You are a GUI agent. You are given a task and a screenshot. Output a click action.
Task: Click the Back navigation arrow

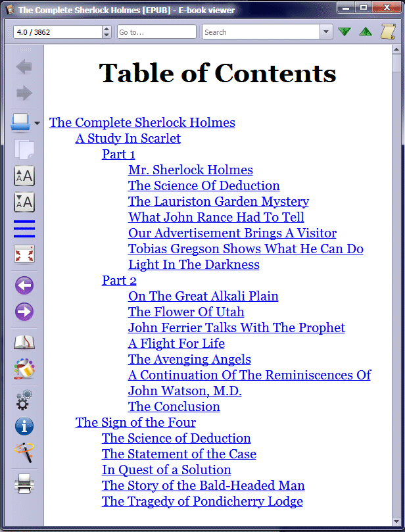[x=24, y=67]
